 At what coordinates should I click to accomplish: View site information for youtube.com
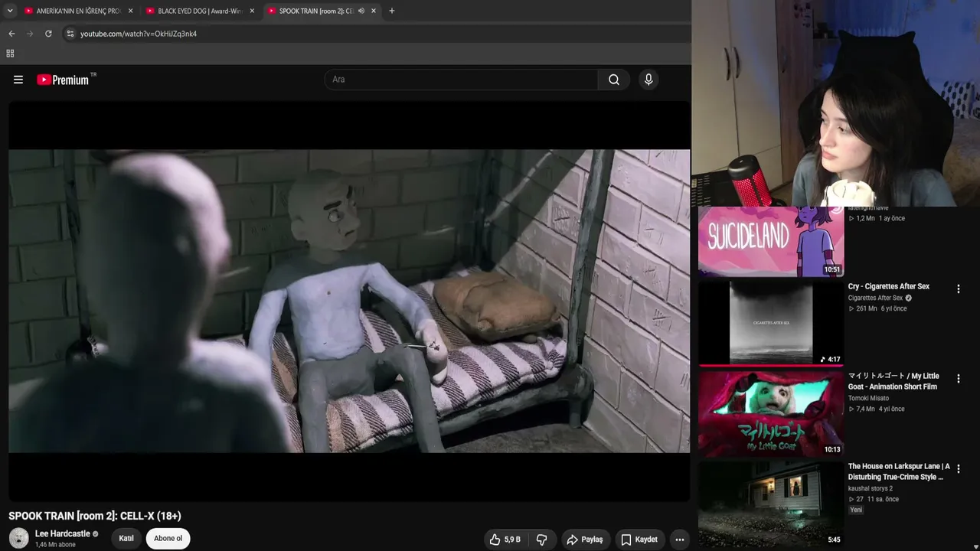coord(70,34)
